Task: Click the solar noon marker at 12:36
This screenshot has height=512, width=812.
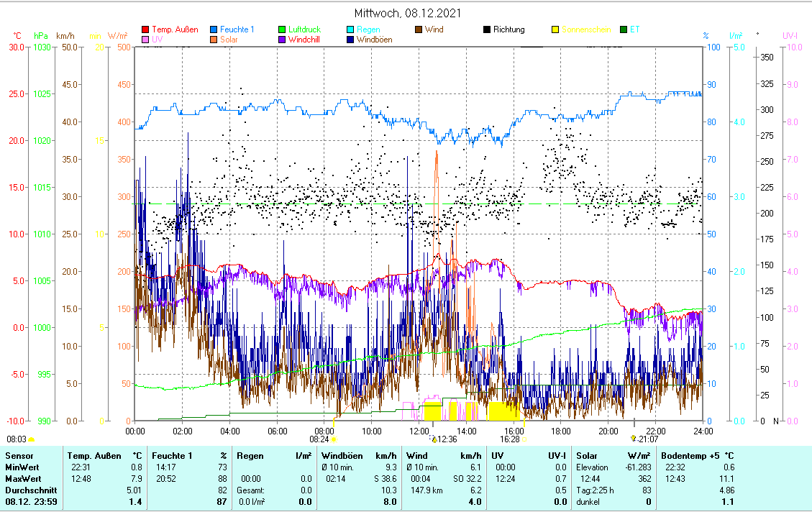Action: pos(434,439)
